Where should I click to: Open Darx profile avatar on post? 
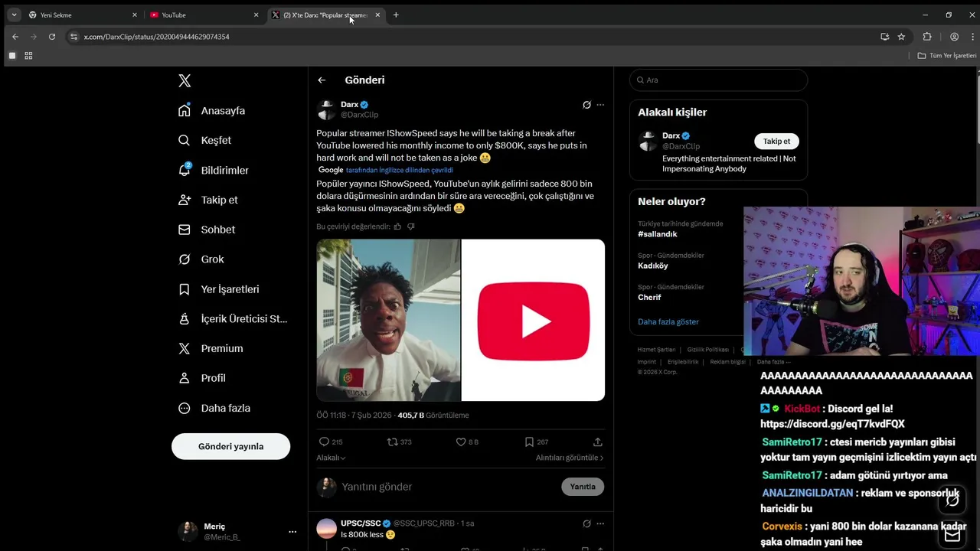click(327, 109)
